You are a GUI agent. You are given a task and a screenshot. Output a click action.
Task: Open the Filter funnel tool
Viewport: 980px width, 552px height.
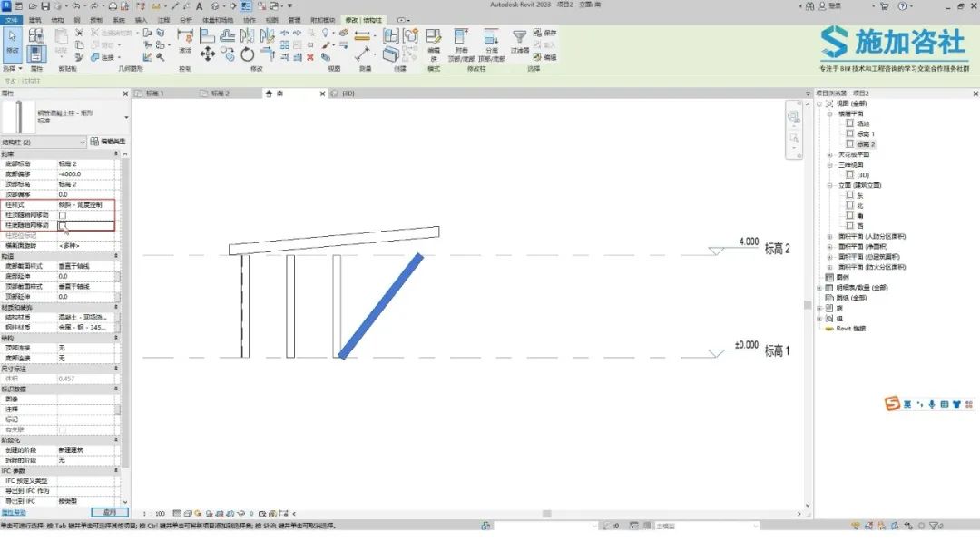click(519, 41)
